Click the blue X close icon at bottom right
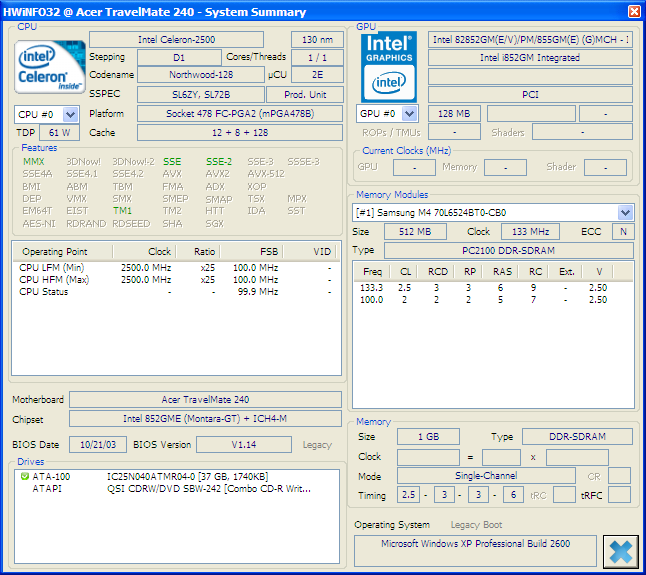The image size is (646, 575). (x=621, y=551)
